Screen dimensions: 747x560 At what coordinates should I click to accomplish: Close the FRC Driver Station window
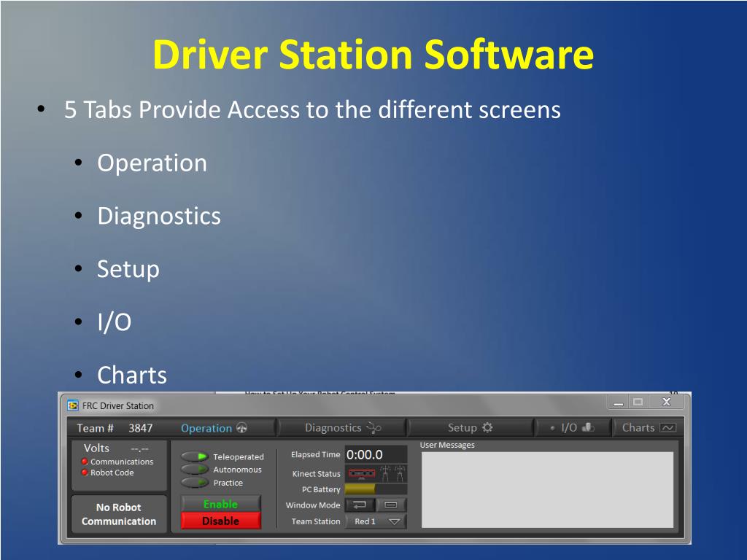point(667,402)
